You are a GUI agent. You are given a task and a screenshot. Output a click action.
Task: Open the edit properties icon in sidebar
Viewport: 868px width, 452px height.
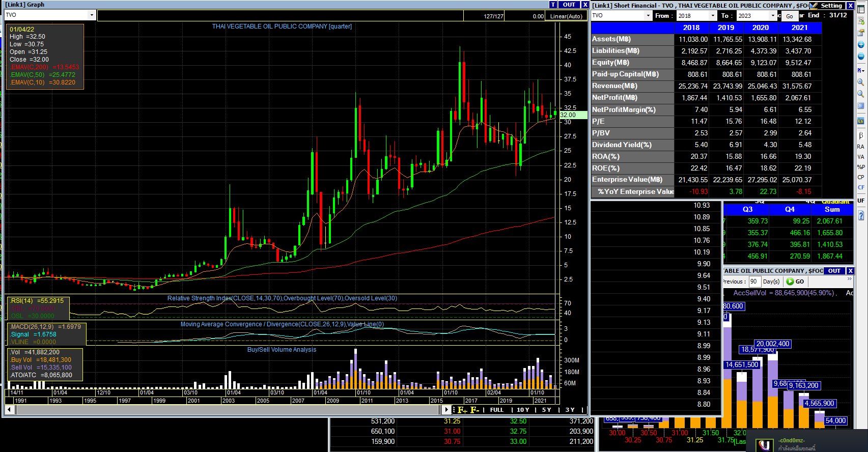[861, 33]
